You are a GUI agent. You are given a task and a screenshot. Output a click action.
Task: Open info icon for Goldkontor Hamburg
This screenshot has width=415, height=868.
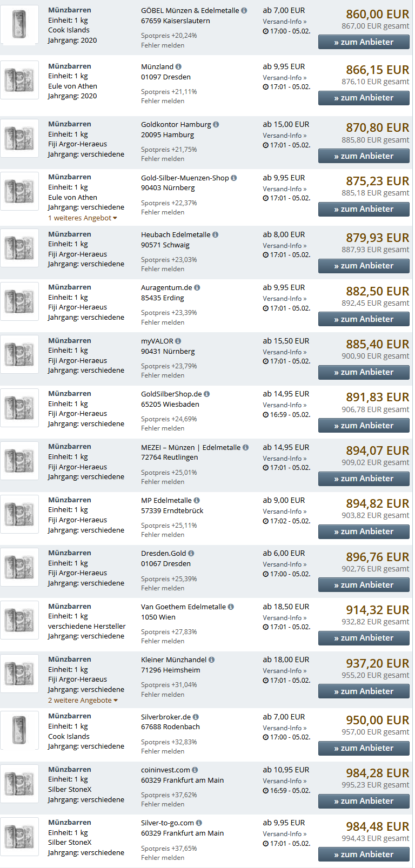click(x=216, y=125)
